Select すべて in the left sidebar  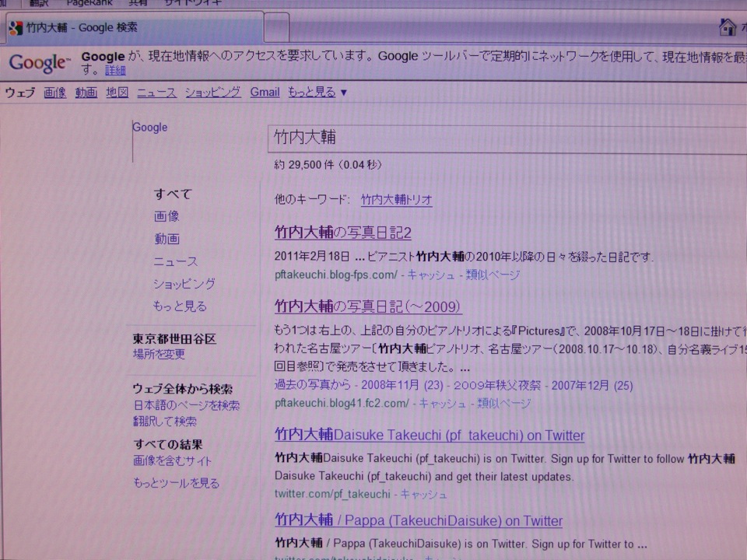pyautogui.click(x=173, y=194)
